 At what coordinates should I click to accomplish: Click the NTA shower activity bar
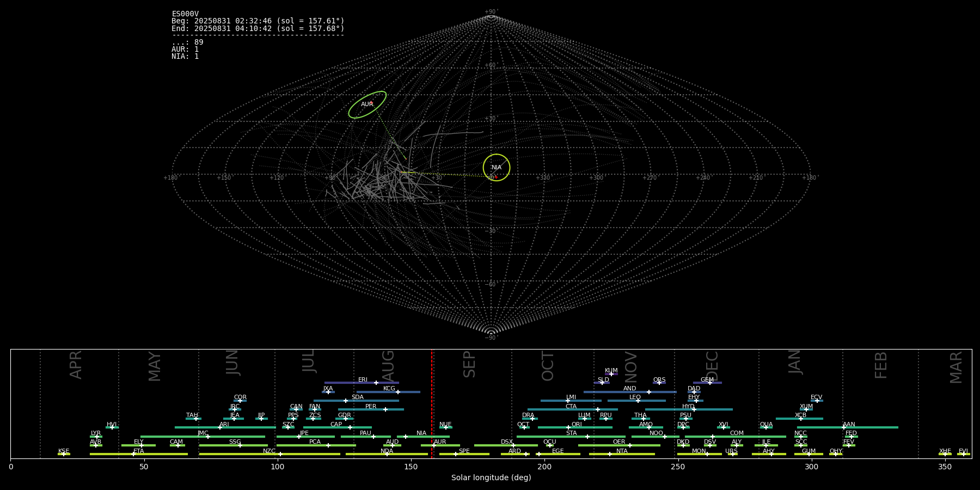pos(622,454)
